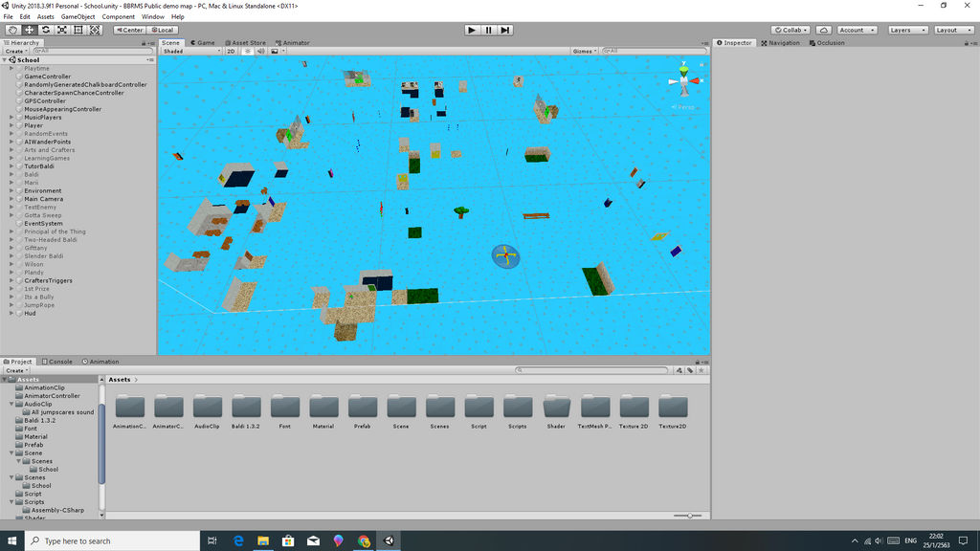Select GameController in Hierarchy
Viewport: 980px width, 551px height.
coord(48,77)
